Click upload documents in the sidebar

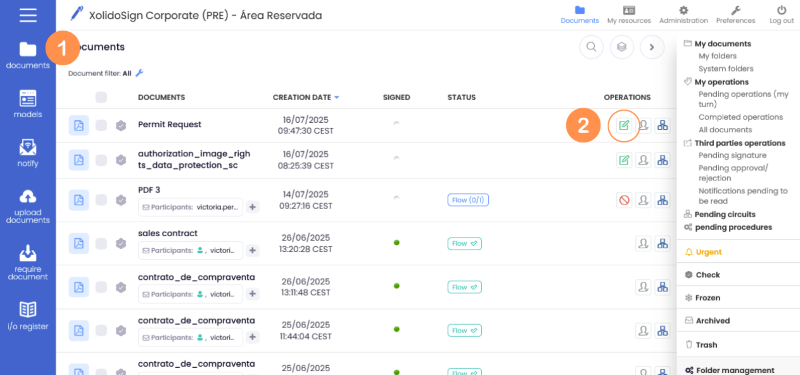pyautogui.click(x=28, y=206)
